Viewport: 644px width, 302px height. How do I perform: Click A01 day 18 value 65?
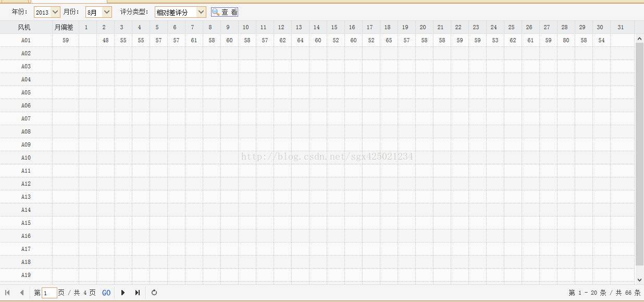point(389,40)
